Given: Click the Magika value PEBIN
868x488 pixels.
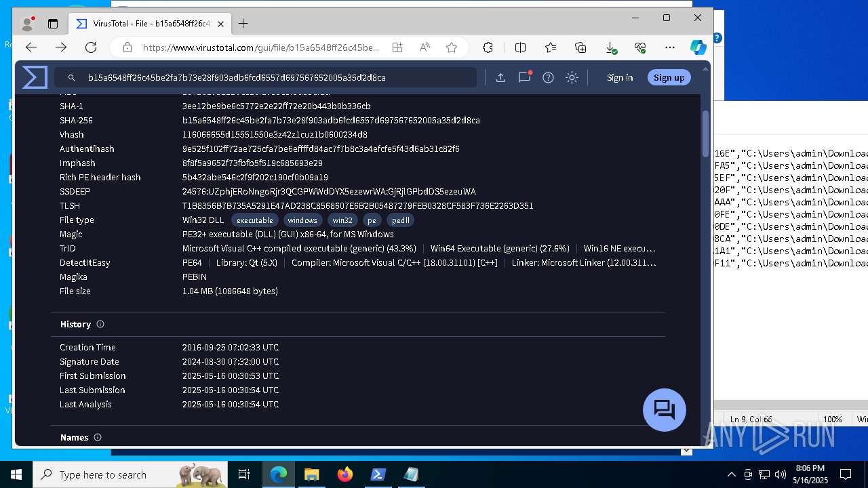Looking at the screenshot, I should pos(195,277).
